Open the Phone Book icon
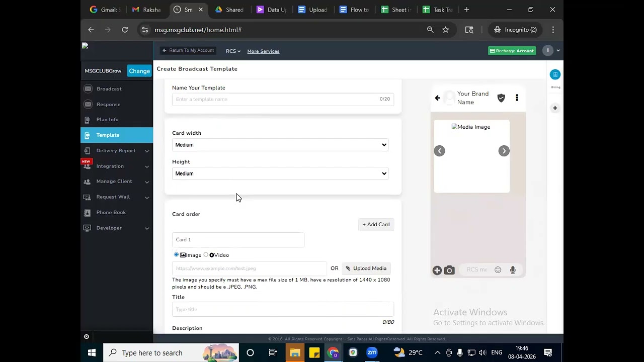Image resolution: width=644 pixels, height=362 pixels. tap(88, 213)
